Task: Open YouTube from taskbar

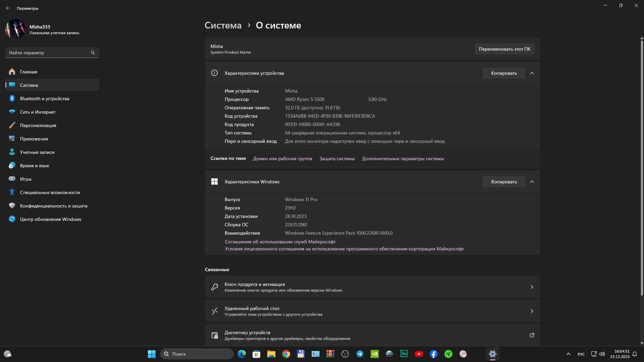Action: coord(419,354)
